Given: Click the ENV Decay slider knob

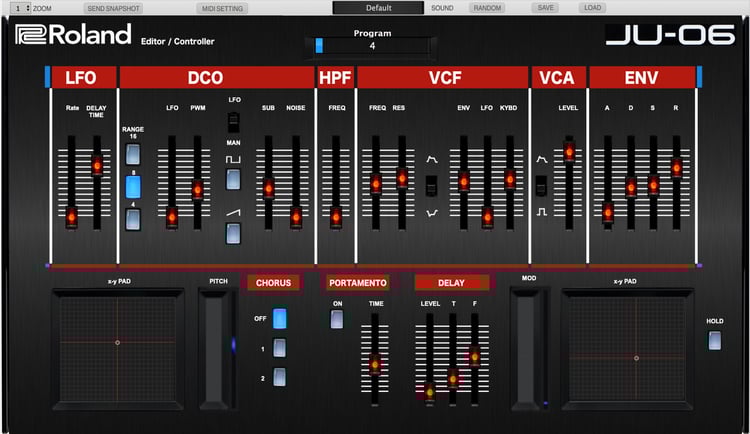Looking at the screenshot, I should coord(631,188).
